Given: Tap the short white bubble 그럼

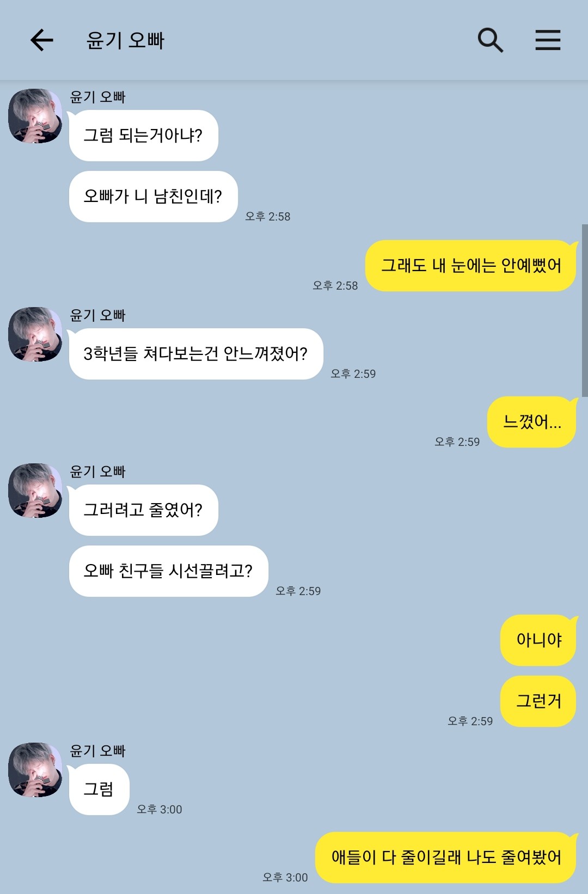Looking at the screenshot, I should [x=99, y=789].
